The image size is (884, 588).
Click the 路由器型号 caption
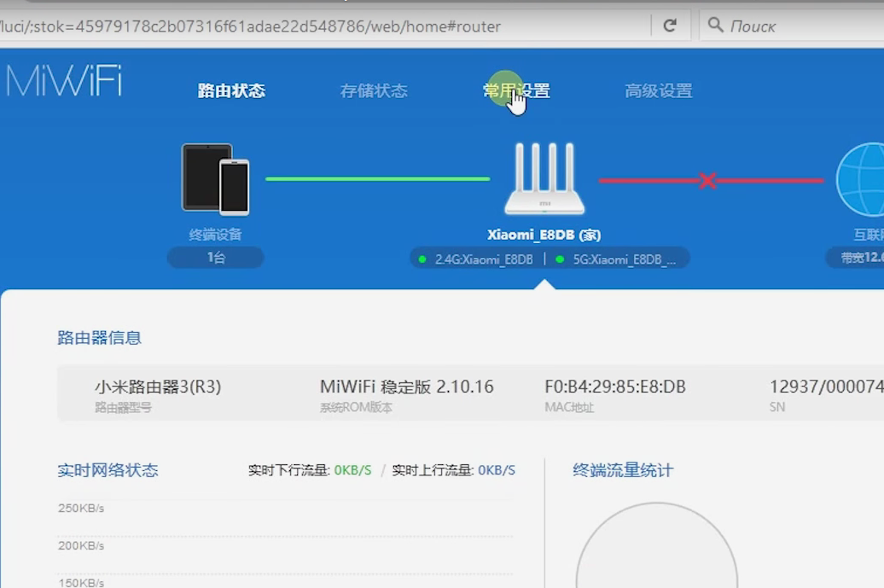[123, 407]
